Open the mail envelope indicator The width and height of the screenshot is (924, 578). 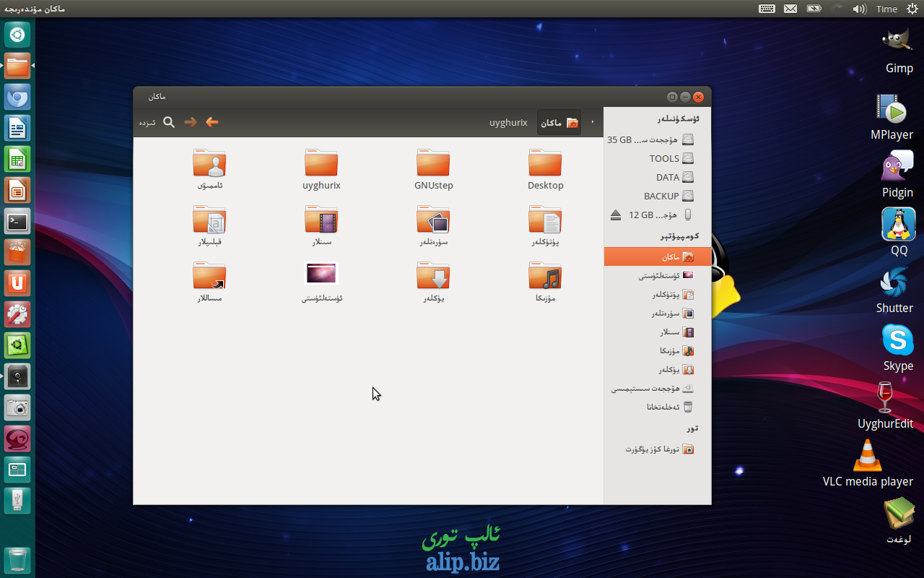pyautogui.click(x=790, y=9)
